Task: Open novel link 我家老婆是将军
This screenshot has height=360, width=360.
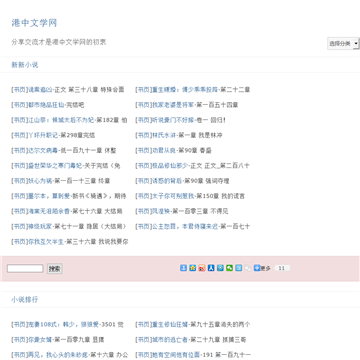Action: tap(173, 105)
